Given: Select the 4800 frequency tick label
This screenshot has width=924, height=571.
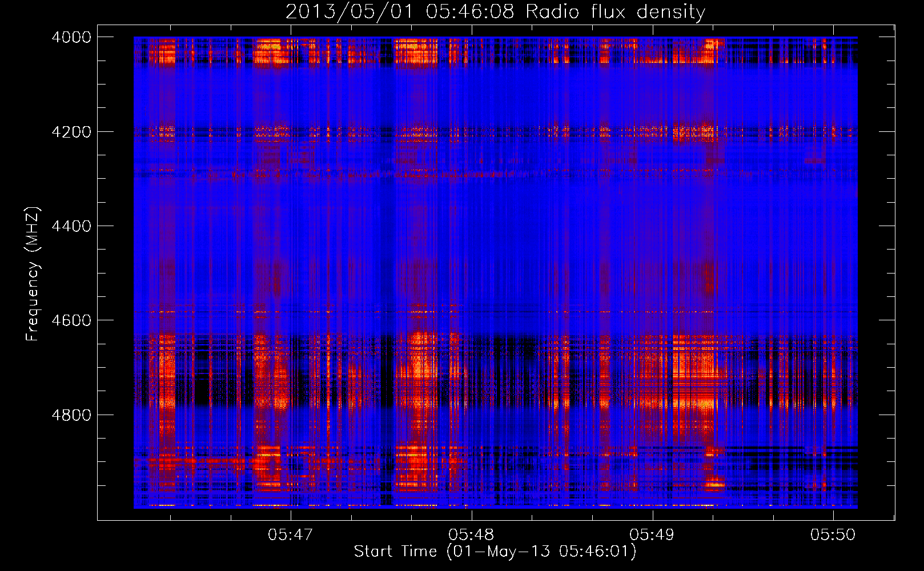Looking at the screenshot, I should click(x=71, y=415).
